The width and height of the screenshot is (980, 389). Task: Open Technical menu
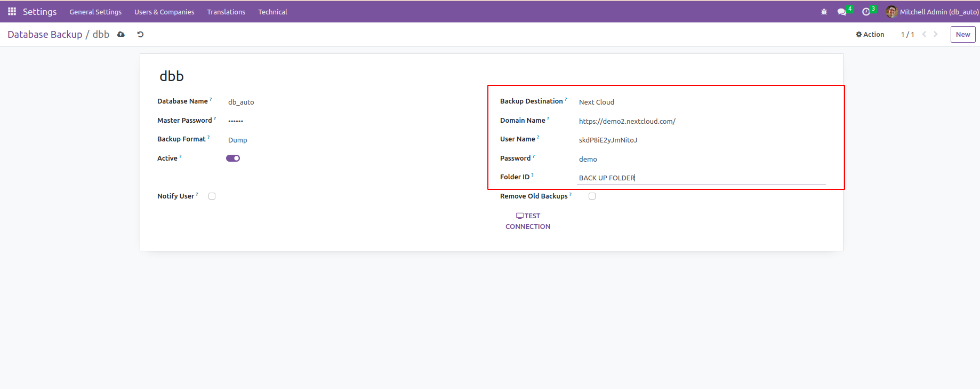(272, 12)
